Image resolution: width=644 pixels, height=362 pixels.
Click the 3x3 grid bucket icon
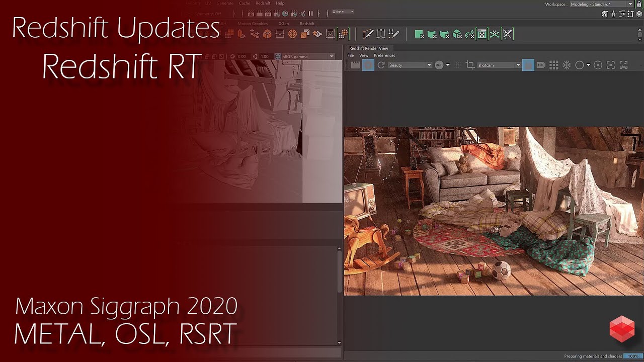coord(554,65)
